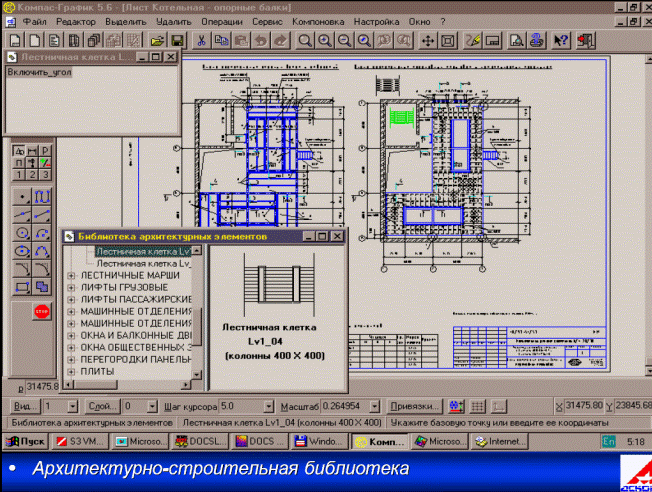Click the En language indicator in tray
The width and height of the screenshot is (652, 492).
[608, 441]
